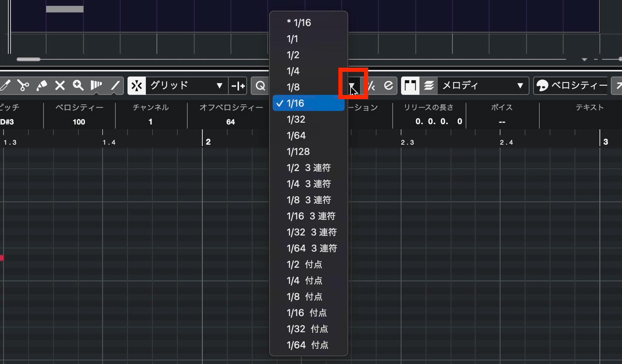Screen dimensions: 622x364
Task: Open quantize panel with the e icon
Action: (x=388, y=86)
